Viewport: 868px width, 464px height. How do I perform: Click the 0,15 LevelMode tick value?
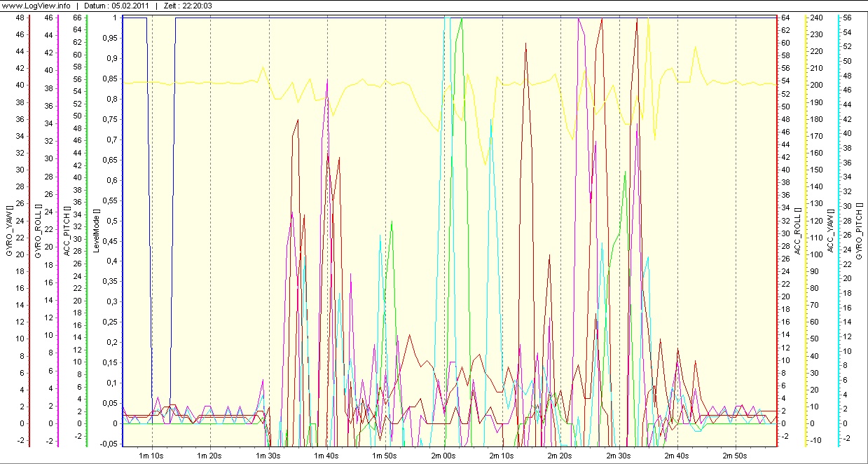(x=111, y=363)
